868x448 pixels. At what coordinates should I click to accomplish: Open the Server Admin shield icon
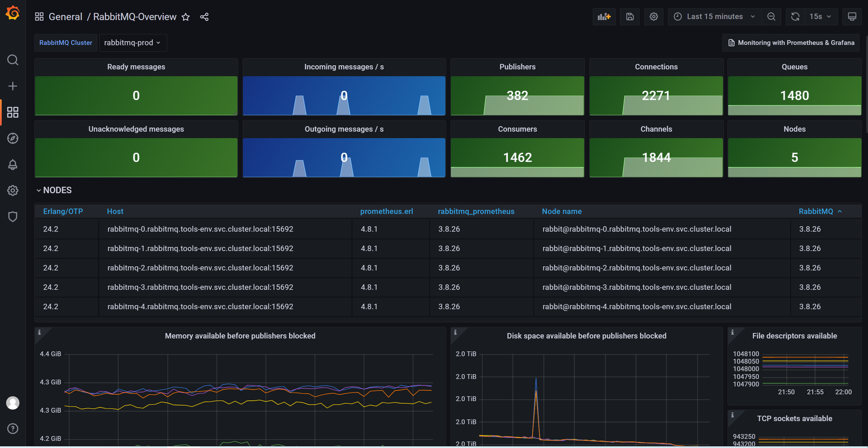point(13,217)
